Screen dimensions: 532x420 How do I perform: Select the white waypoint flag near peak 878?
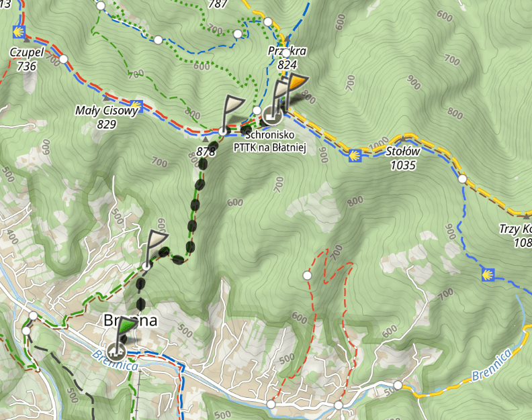point(232,113)
